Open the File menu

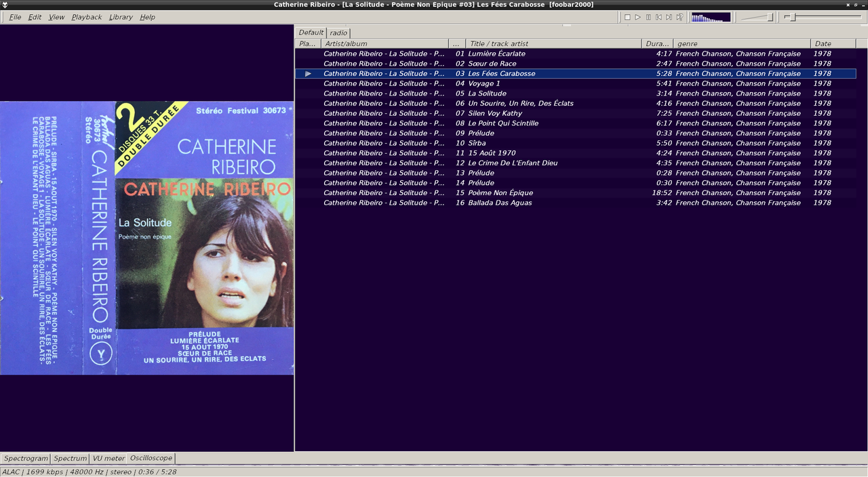coord(15,17)
